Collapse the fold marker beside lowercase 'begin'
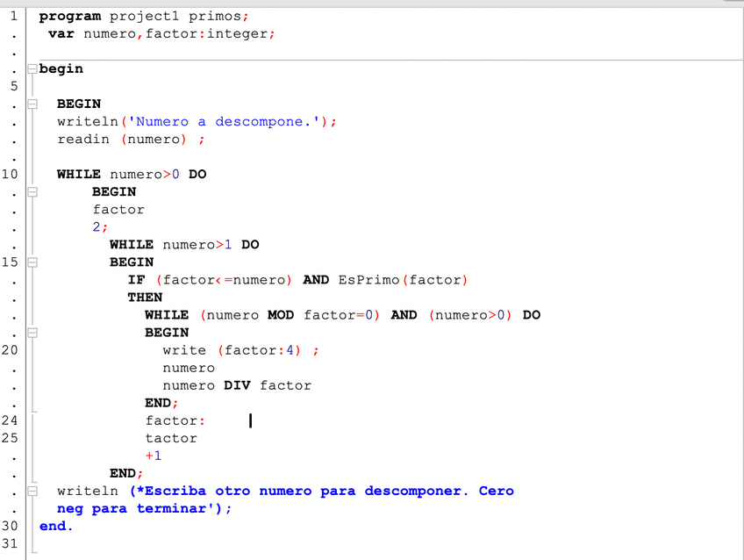Viewport: 744px width, 560px height. click(x=32, y=68)
